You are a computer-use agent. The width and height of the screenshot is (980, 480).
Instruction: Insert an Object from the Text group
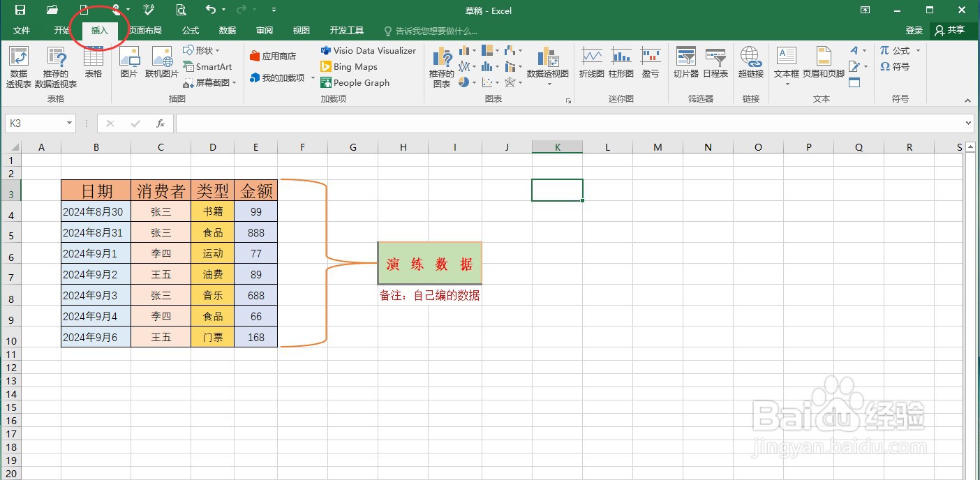854,83
